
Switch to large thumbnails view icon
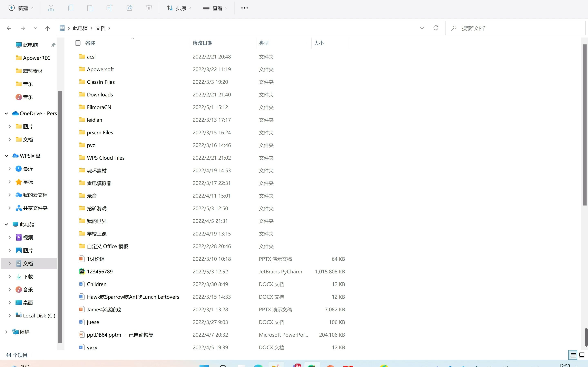(582, 355)
